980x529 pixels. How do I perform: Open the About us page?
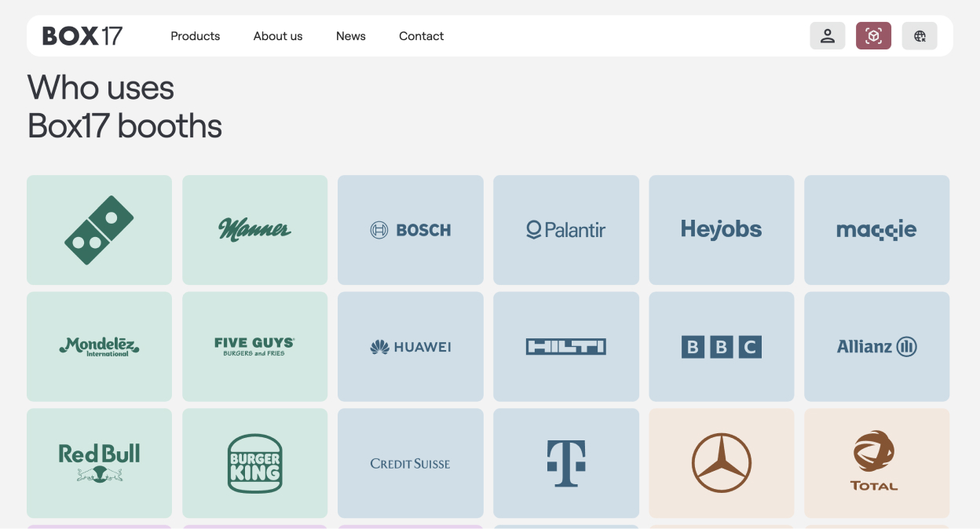[278, 36]
